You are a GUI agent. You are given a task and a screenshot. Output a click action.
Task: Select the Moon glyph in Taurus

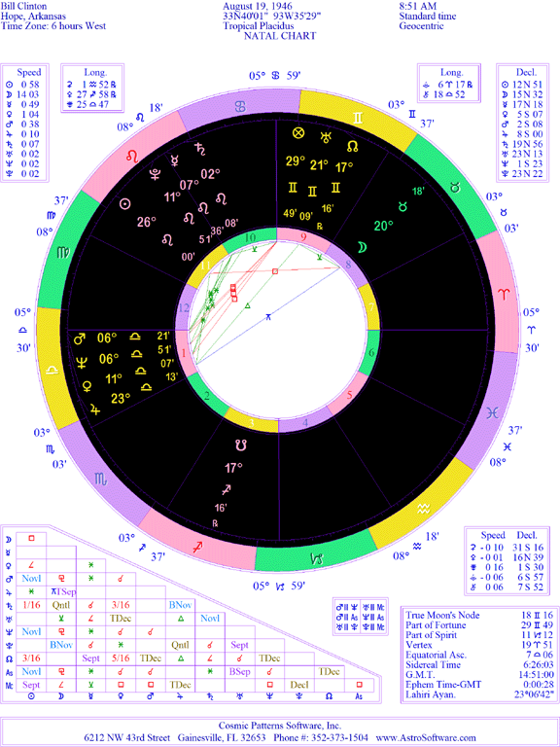point(363,247)
